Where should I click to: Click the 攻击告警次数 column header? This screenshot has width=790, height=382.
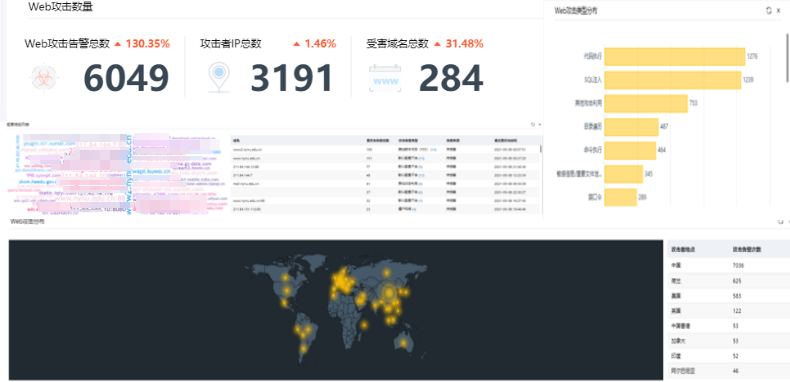[747, 249]
